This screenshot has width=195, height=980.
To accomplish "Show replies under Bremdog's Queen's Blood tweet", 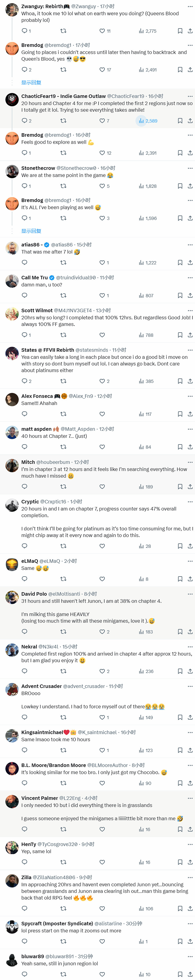I will [31, 82].
